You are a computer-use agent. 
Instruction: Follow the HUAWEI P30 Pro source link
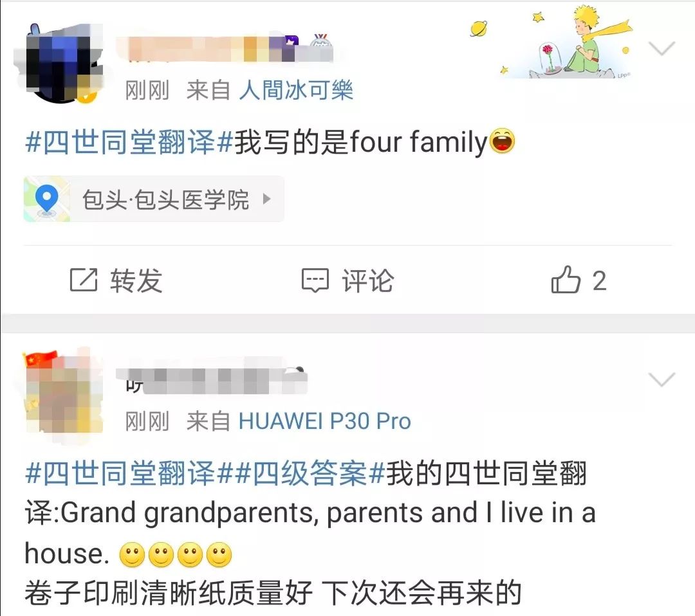(325, 421)
